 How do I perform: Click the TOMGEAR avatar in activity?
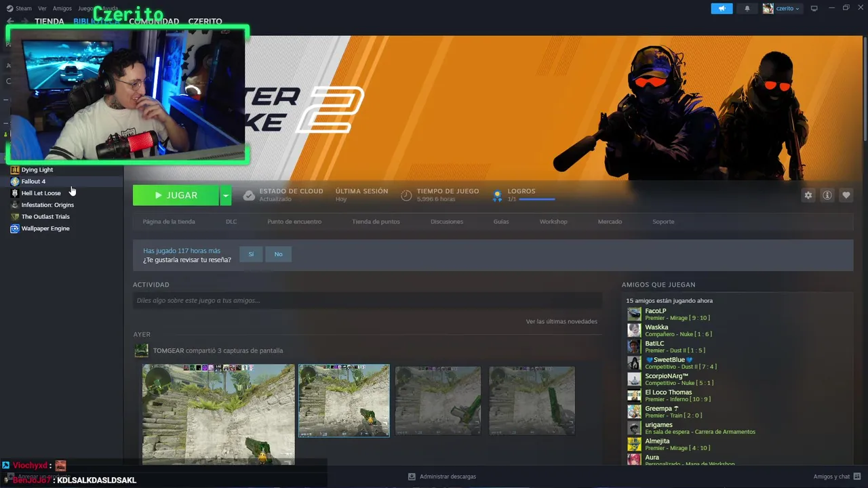pos(141,350)
